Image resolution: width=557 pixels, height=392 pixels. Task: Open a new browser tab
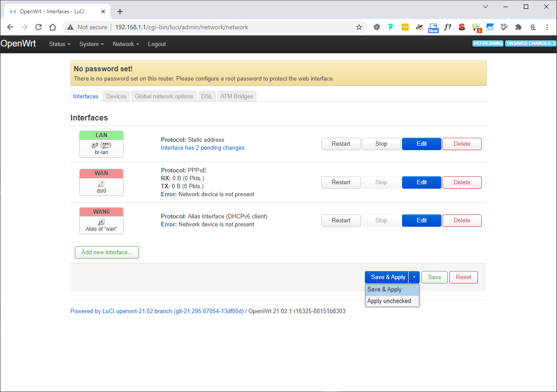point(120,12)
